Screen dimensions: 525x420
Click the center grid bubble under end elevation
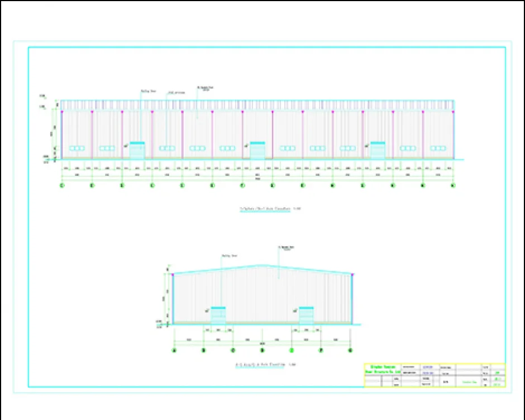(262, 351)
